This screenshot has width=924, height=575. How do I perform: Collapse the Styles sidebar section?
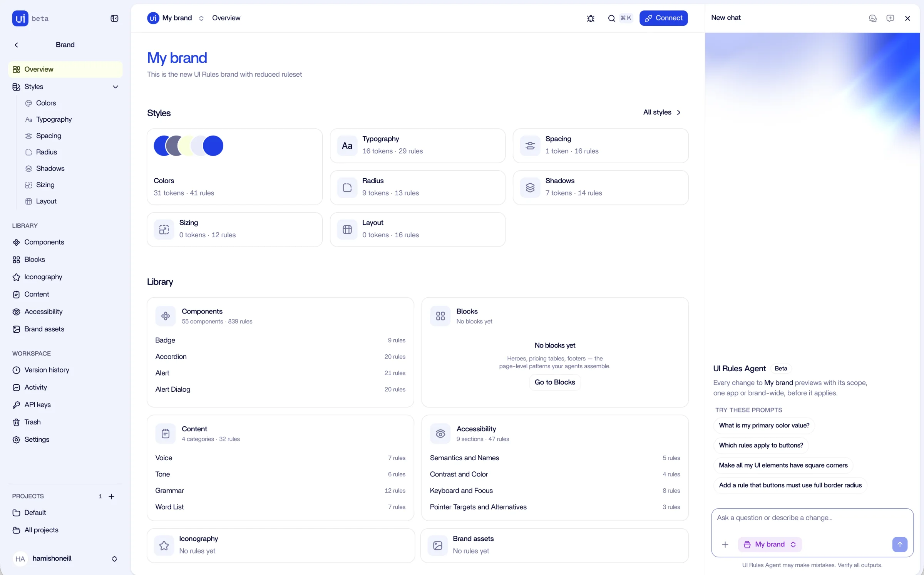click(115, 87)
